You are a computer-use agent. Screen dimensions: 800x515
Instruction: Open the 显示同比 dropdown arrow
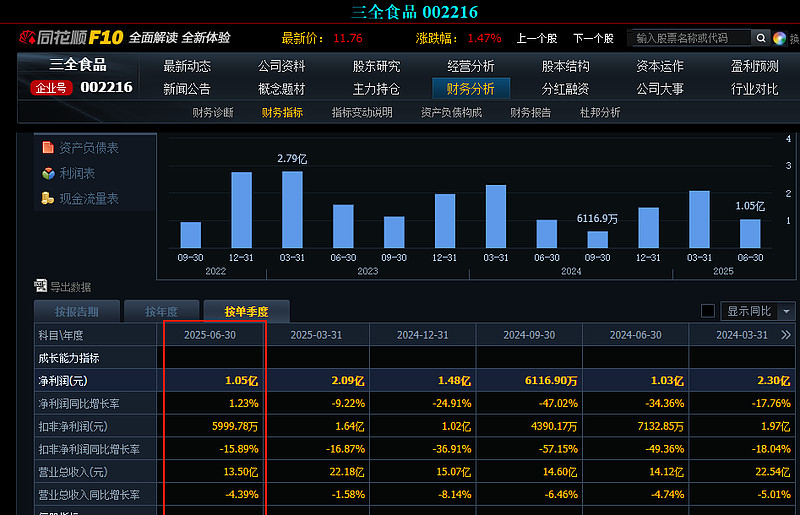tap(786, 311)
